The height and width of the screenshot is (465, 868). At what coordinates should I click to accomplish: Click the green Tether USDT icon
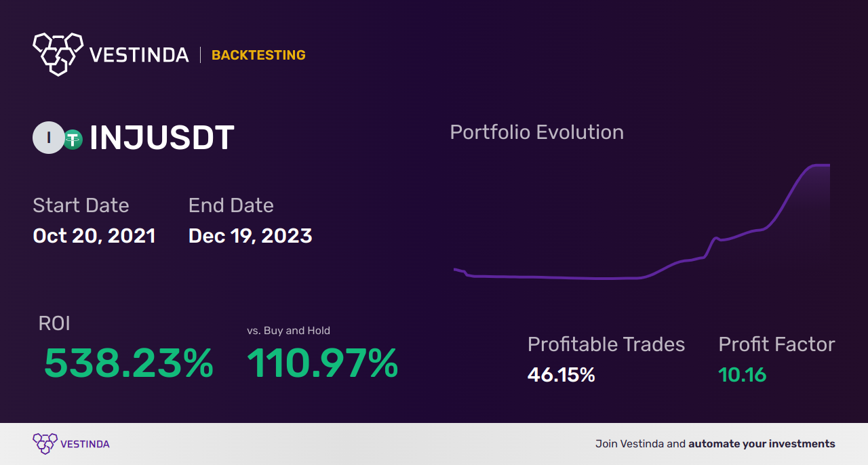(x=73, y=139)
